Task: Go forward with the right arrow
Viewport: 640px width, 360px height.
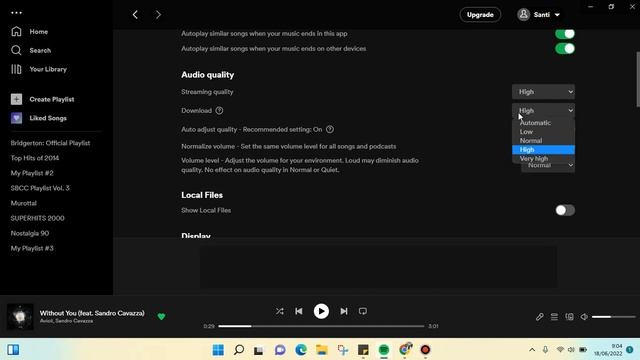Action: tap(158, 15)
